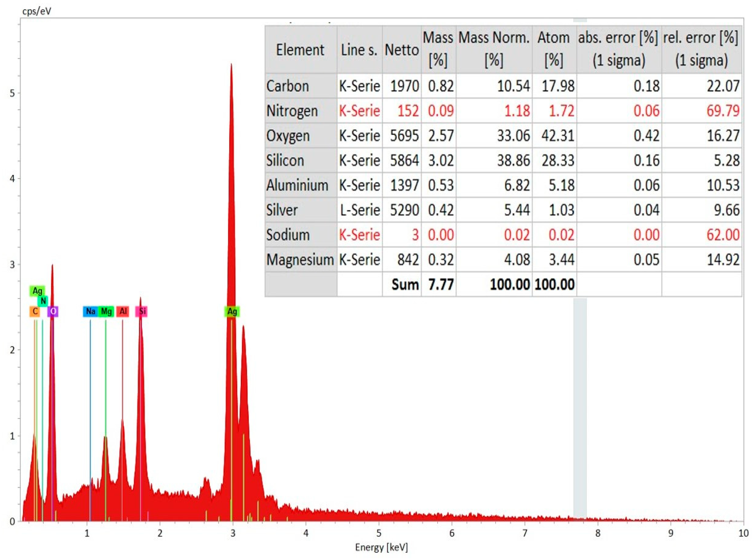
Task: Click the cps/eV axis label
Action: (x=37, y=12)
